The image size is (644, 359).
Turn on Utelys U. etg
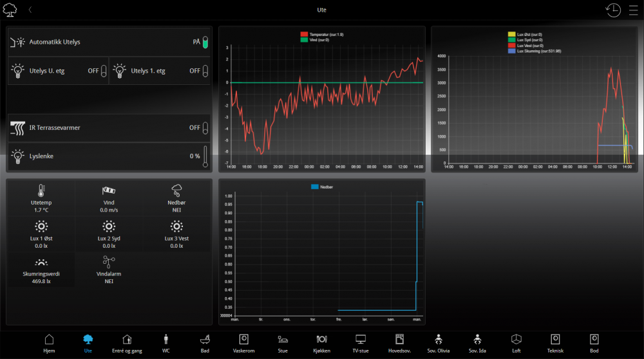coord(103,71)
